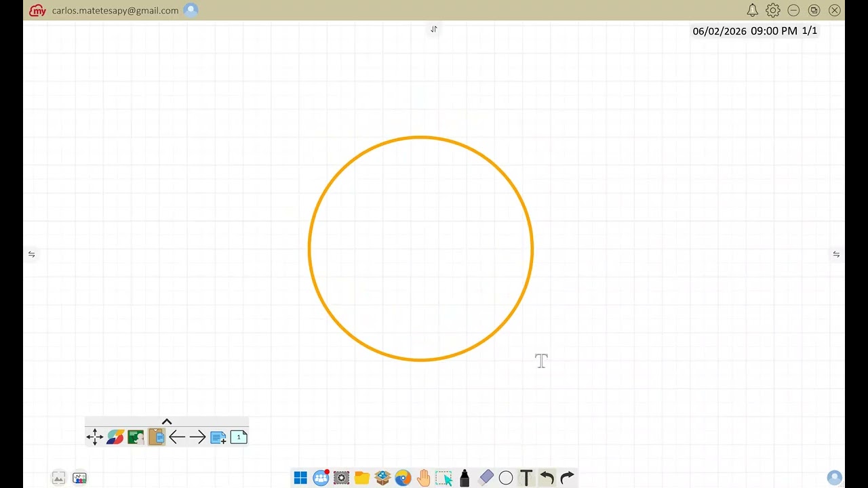Click the screen capture camera icon
The height and width of the screenshot is (488, 868).
coord(342,478)
